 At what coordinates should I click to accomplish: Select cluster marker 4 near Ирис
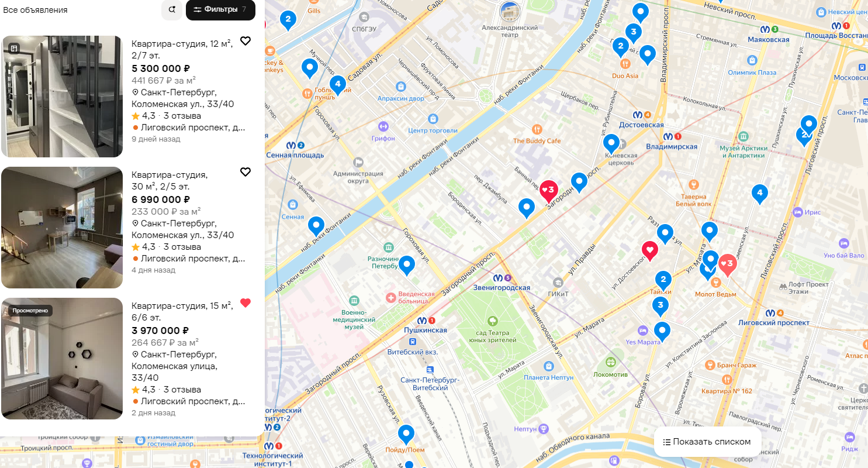(x=759, y=193)
